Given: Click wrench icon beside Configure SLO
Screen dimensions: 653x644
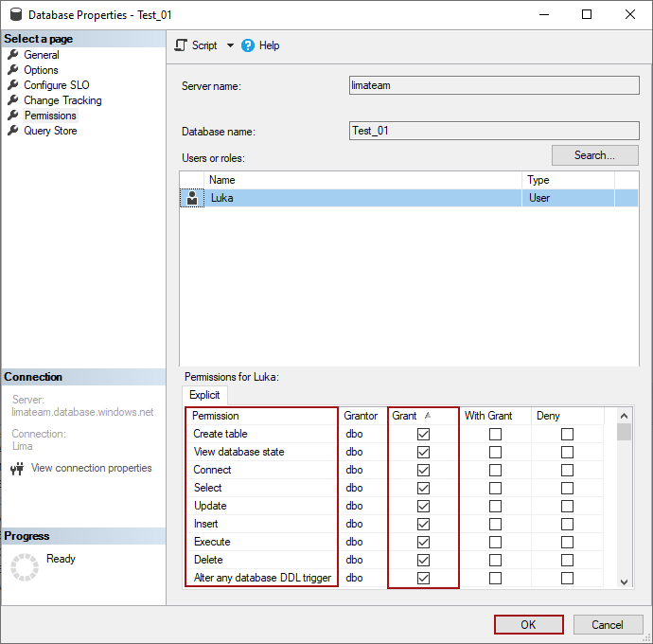Looking at the screenshot, I should [x=13, y=85].
